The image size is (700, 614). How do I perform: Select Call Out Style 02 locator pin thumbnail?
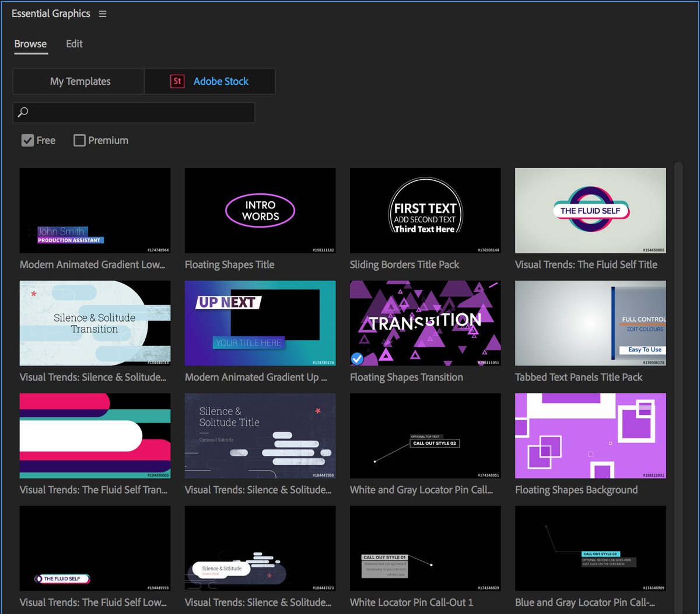(x=425, y=436)
